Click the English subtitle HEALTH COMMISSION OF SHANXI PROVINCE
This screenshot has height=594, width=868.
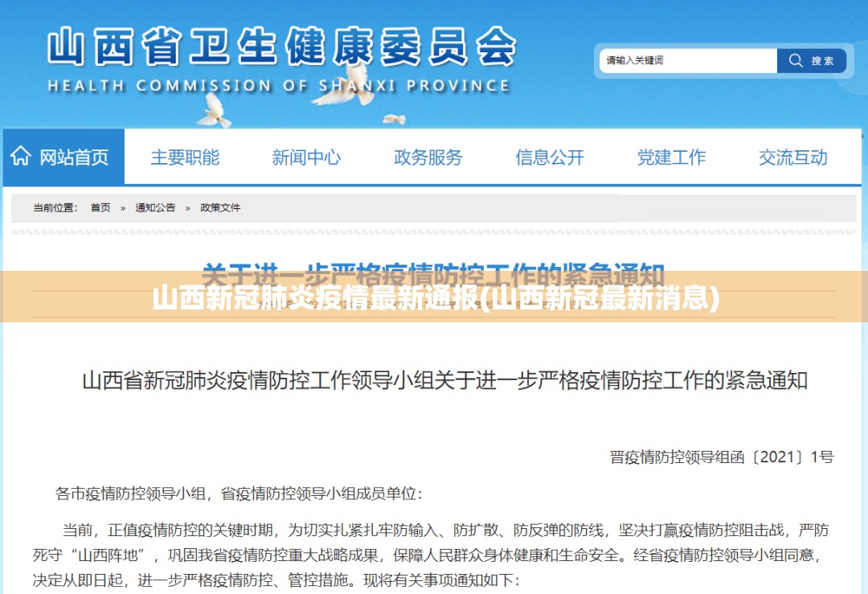(x=278, y=86)
